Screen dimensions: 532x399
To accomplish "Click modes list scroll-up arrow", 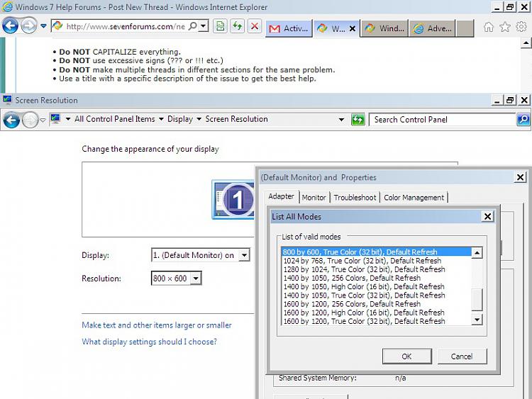I will click(x=477, y=252).
